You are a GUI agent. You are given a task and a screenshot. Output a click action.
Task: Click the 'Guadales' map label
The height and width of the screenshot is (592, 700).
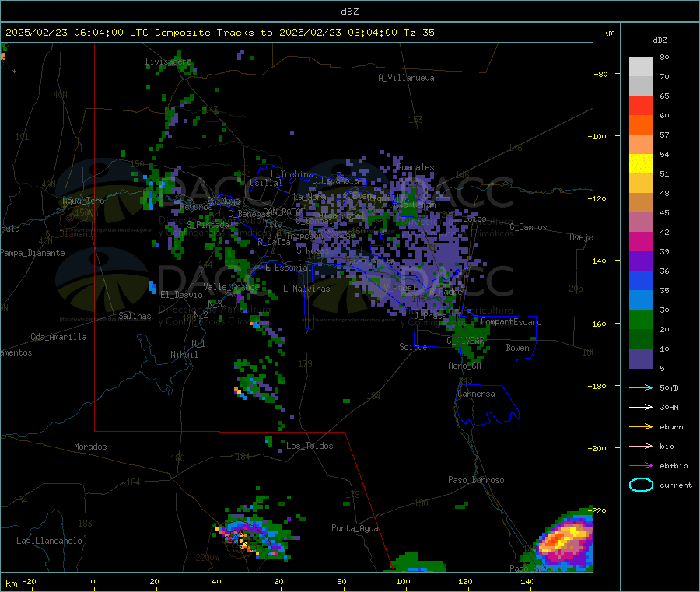click(415, 167)
